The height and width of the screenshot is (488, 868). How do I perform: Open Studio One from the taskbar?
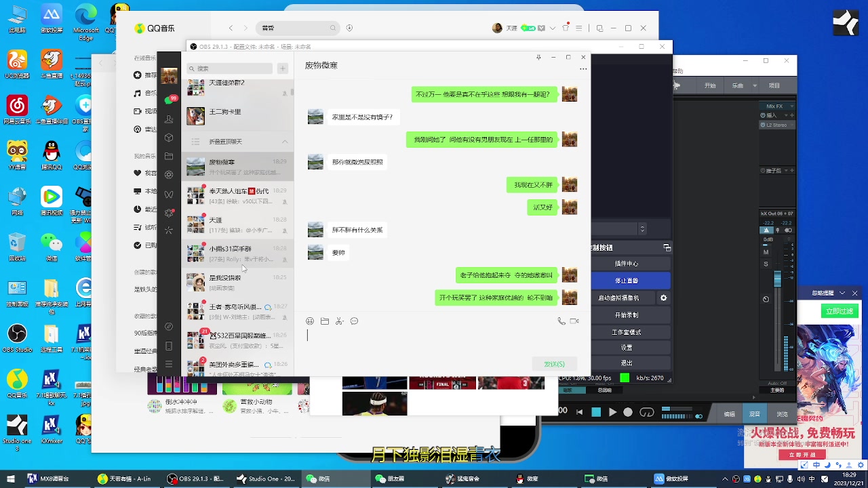coord(266,479)
